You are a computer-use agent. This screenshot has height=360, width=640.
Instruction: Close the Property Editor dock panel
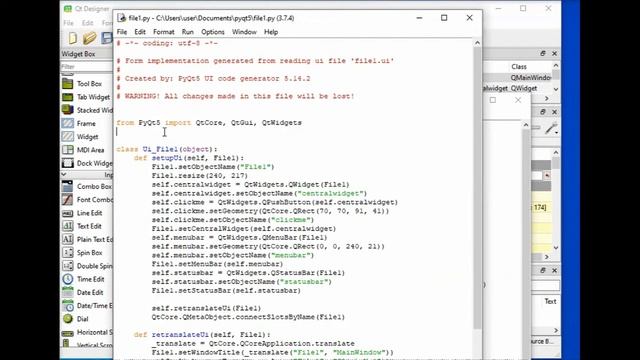point(554,112)
